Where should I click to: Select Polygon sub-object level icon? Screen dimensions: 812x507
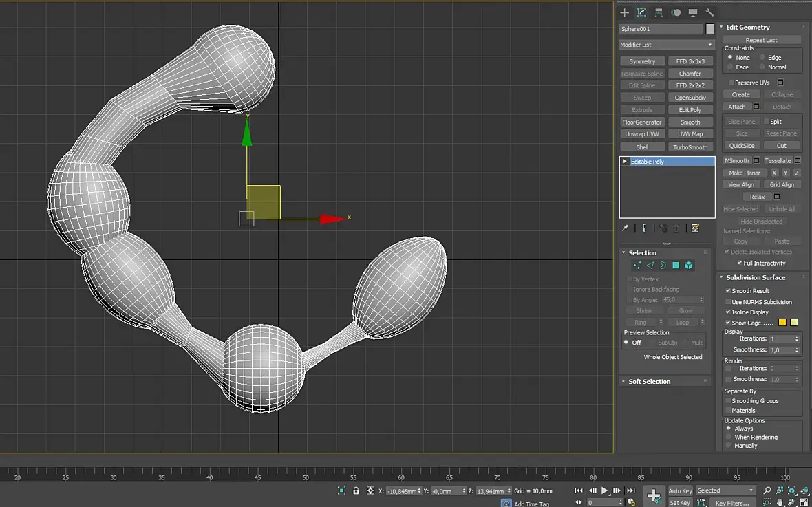[676, 266]
